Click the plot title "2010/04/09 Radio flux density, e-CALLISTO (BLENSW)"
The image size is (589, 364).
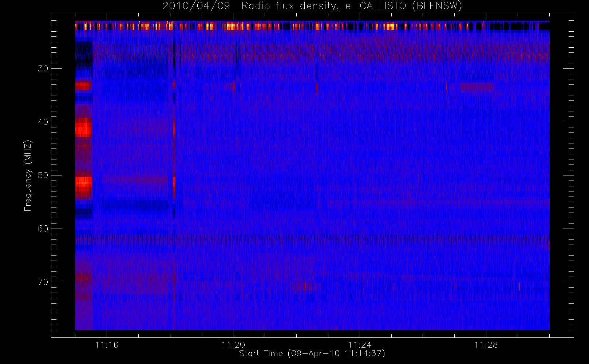312,6
